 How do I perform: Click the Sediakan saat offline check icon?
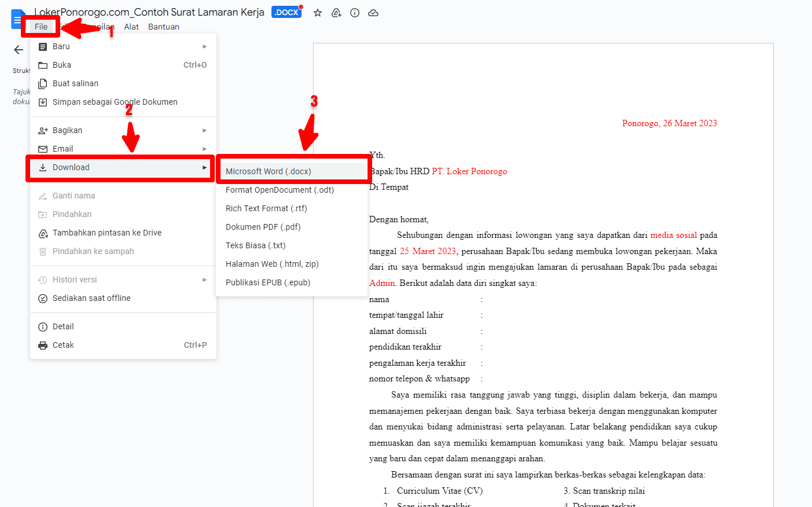tap(43, 299)
